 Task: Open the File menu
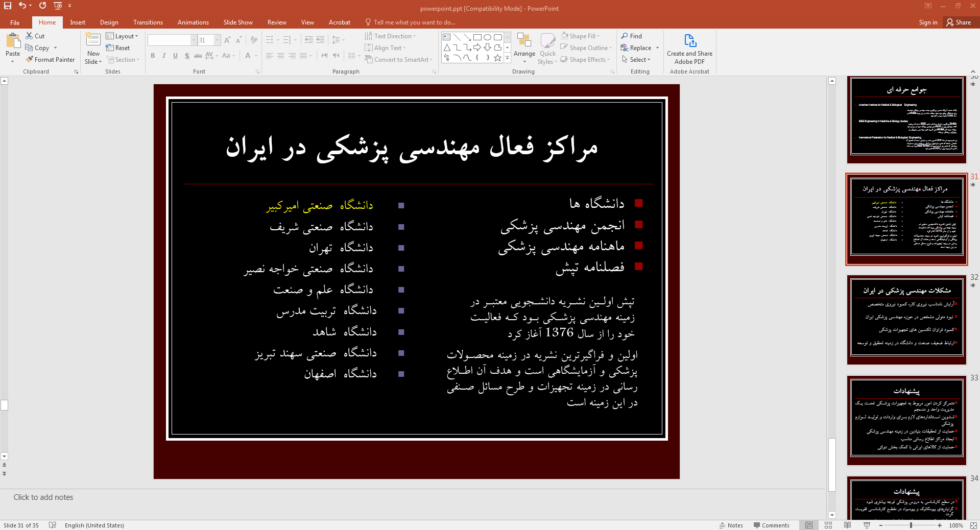click(x=15, y=22)
